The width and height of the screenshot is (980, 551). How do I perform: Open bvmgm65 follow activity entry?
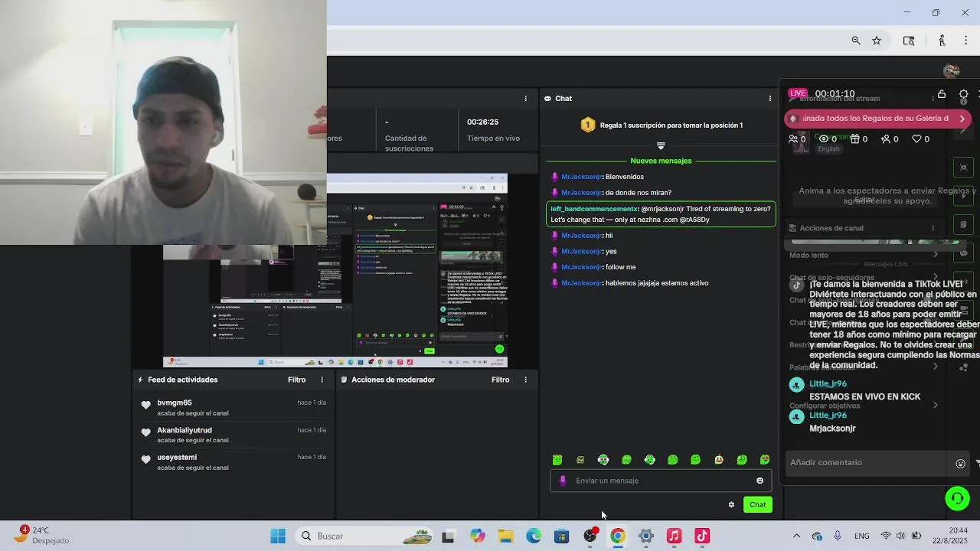click(234, 407)
